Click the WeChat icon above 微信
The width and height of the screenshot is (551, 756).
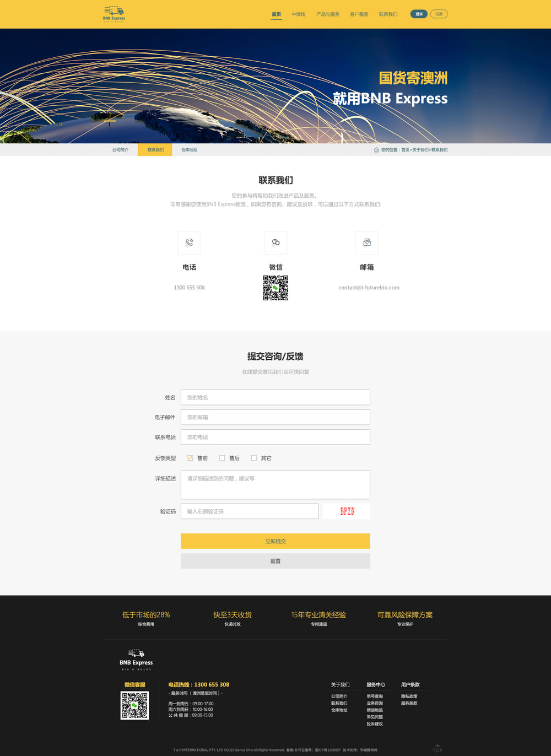click(275, 243)
